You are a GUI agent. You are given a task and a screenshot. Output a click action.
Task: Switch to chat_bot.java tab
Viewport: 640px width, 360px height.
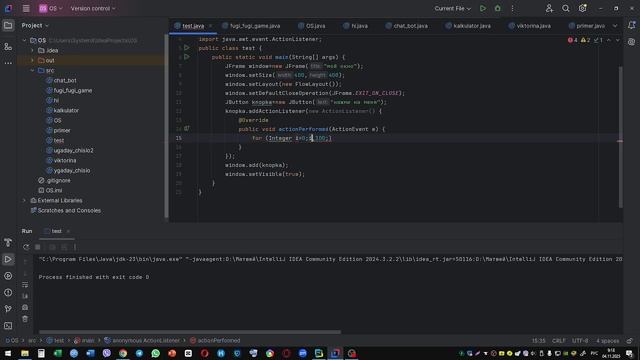(407, 26)
